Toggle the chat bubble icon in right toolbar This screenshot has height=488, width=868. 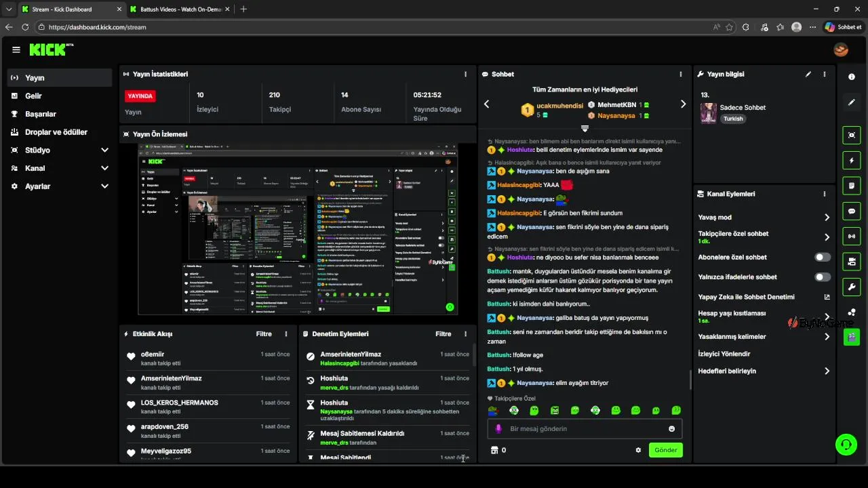coord(852,211)
